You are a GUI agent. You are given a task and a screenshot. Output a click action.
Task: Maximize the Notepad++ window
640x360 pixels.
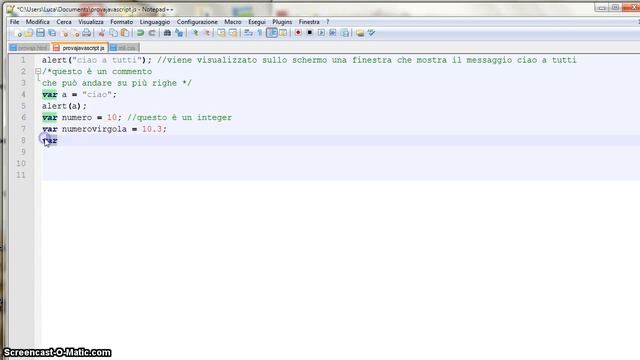tap(616, 8)
